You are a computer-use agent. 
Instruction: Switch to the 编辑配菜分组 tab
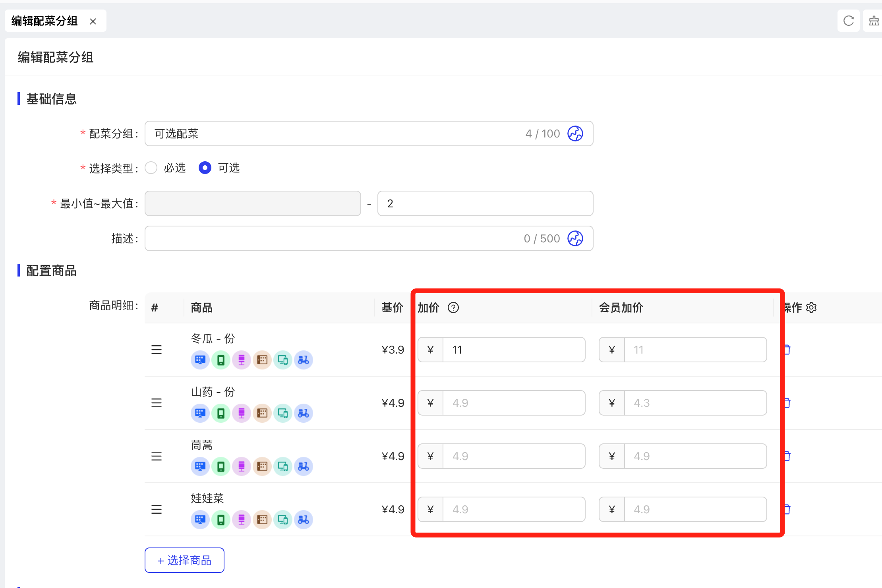(x=44, y=21)
